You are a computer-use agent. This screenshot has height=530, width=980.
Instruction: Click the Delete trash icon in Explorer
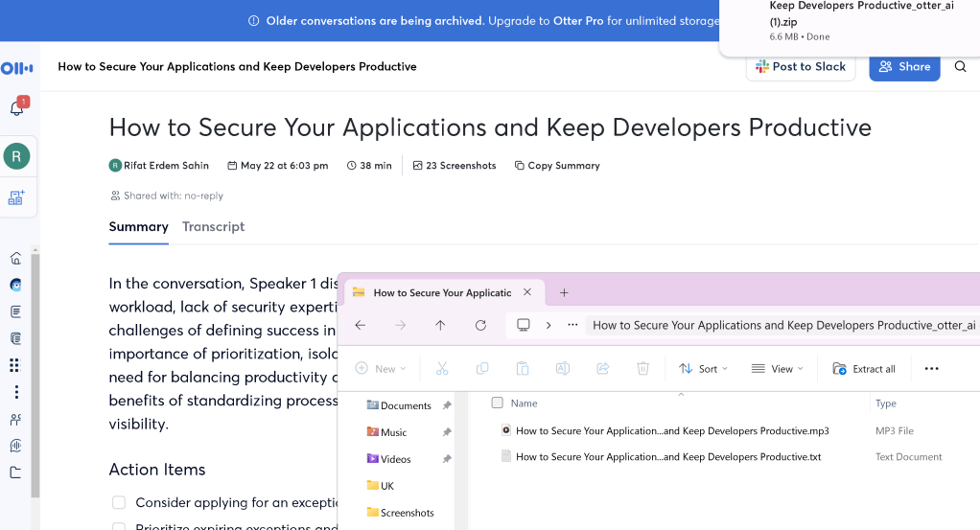pos(643,369)
